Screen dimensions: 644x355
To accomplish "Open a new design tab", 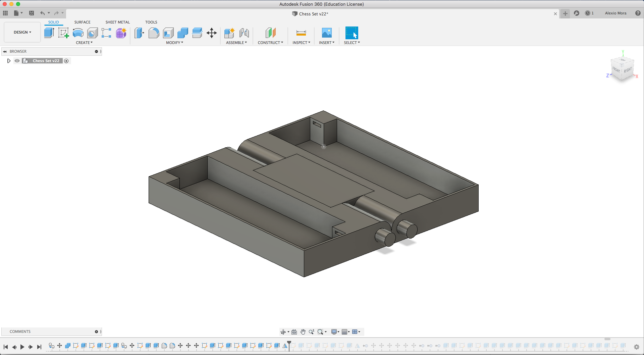I will pos(565,13).
